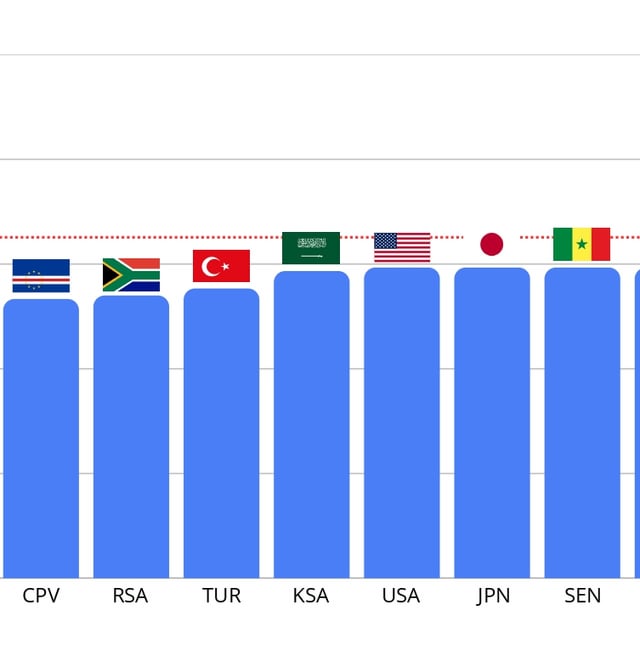
Task: Select the JPN axis label
Action: pos(493,596)
